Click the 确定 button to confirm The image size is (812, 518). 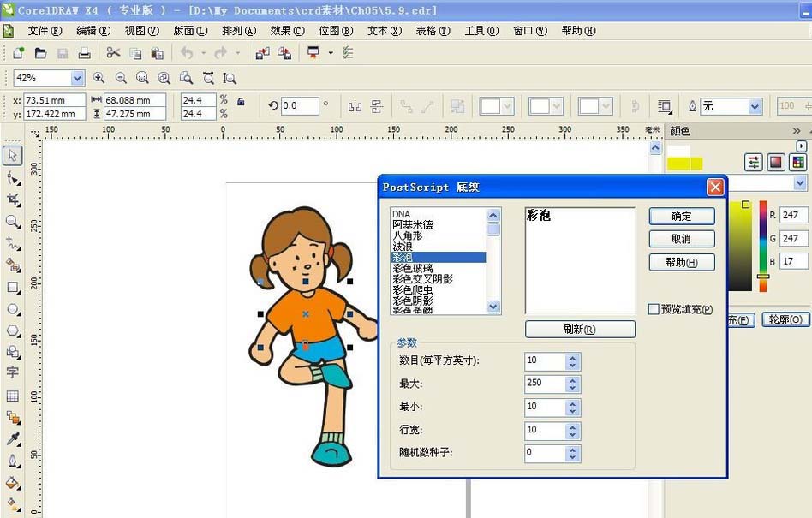click(x=681, y=216)
